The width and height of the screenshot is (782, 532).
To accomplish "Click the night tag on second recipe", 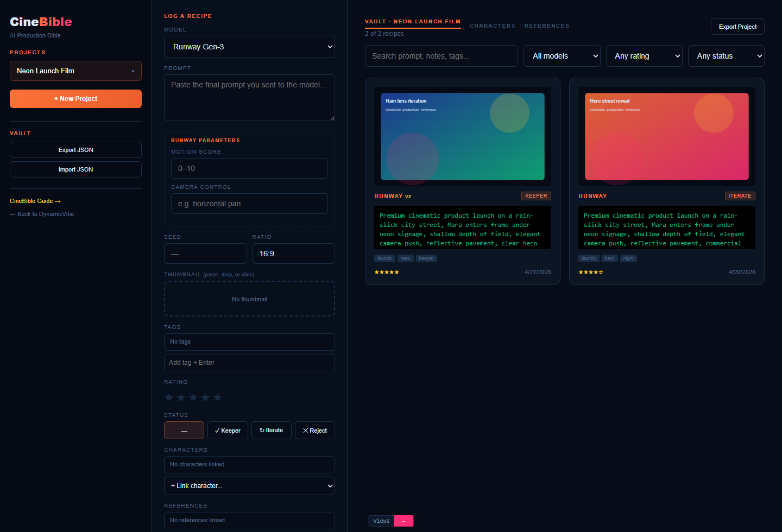I will coord(628,258).
